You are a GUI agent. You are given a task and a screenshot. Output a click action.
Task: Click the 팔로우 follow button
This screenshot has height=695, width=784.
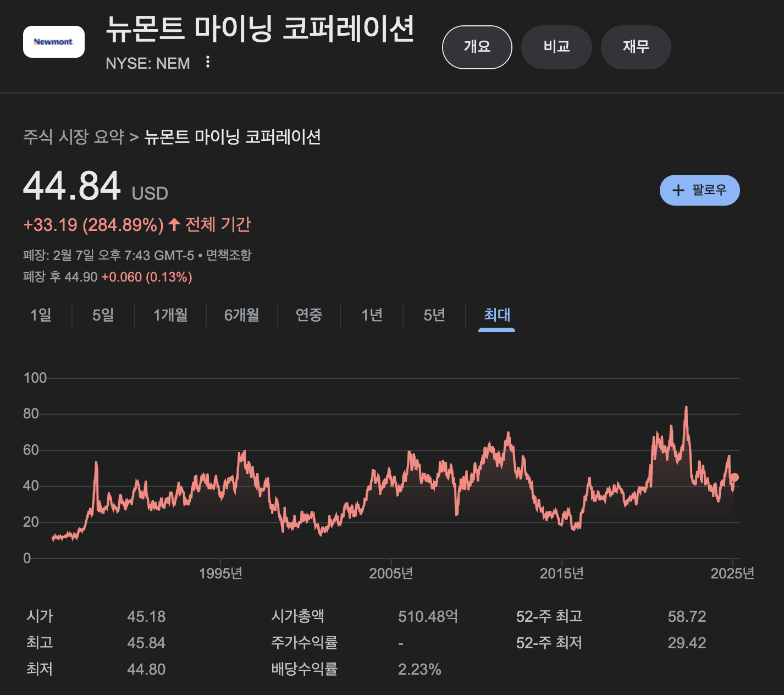pyautogui.click(x=700, y=190)
